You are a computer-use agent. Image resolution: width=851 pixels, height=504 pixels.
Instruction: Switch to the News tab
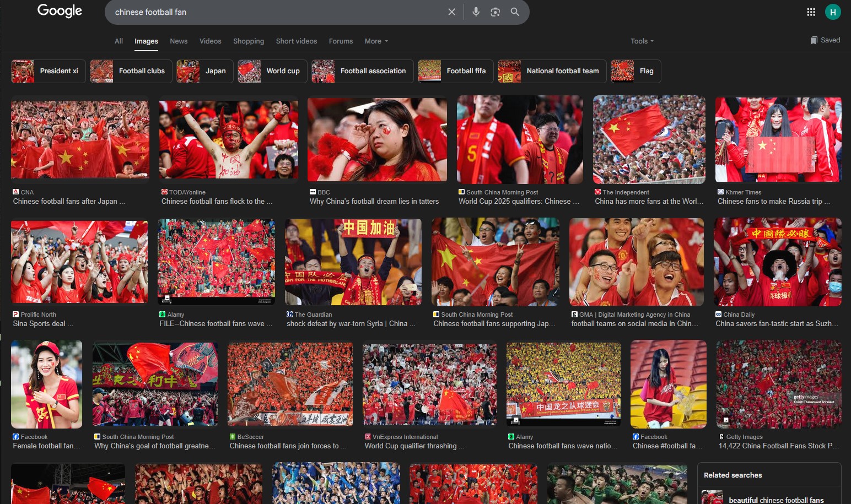(179, 41)
